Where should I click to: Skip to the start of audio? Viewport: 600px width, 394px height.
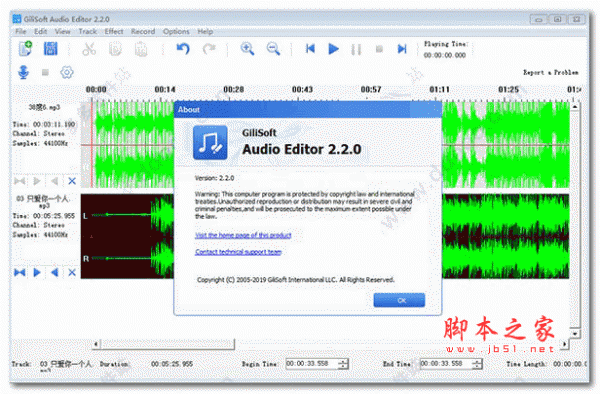310,49
